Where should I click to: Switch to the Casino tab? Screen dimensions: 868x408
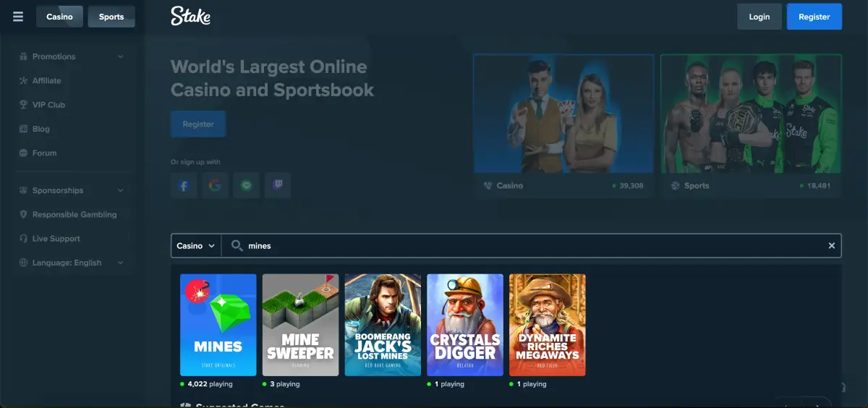[59, 17]
